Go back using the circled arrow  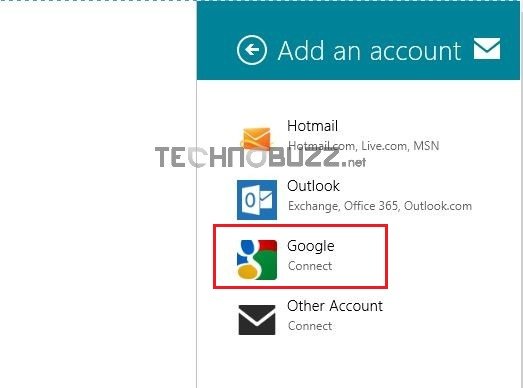pyautogui.click(x=251, y=50)
